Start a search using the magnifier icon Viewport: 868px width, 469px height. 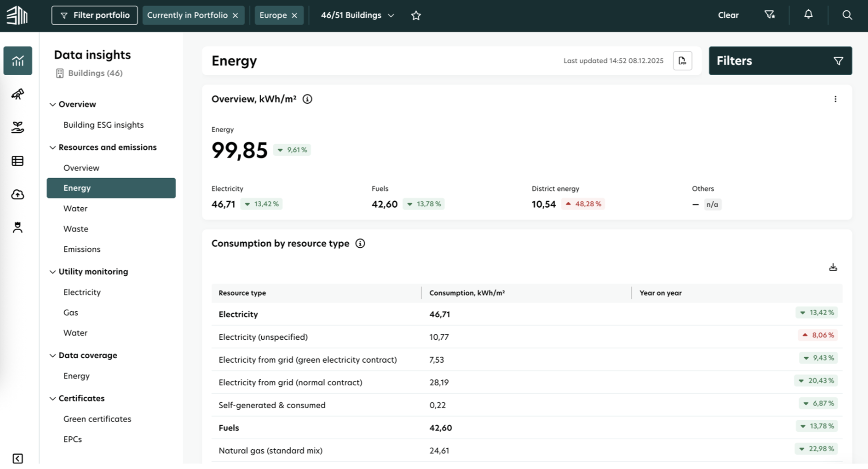pos(847,15)
